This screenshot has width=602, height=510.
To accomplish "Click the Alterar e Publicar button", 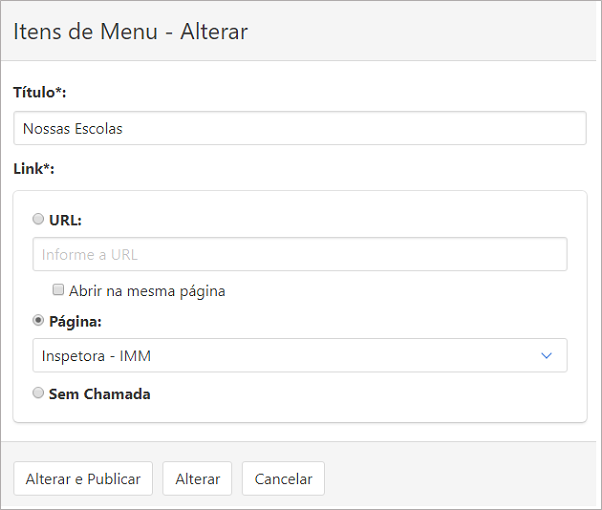I will pyautogui.click(x=83, y=479).
